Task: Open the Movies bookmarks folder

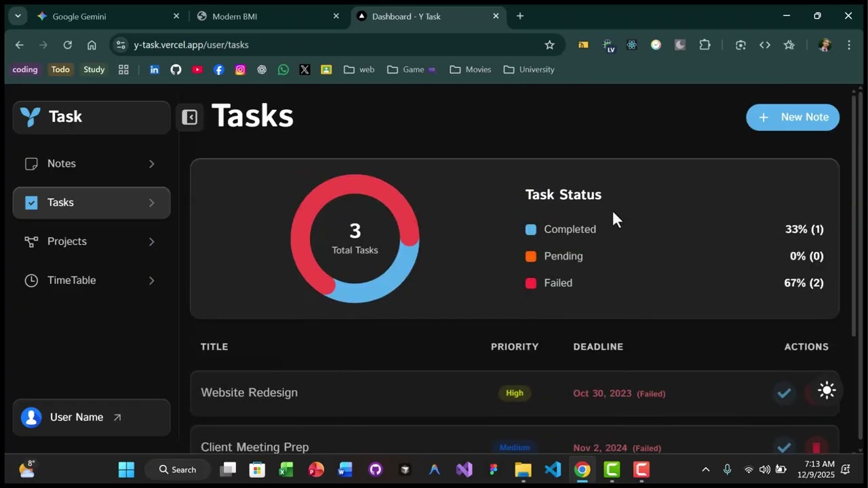Action: pyautogui.click(x=471, y=70)
